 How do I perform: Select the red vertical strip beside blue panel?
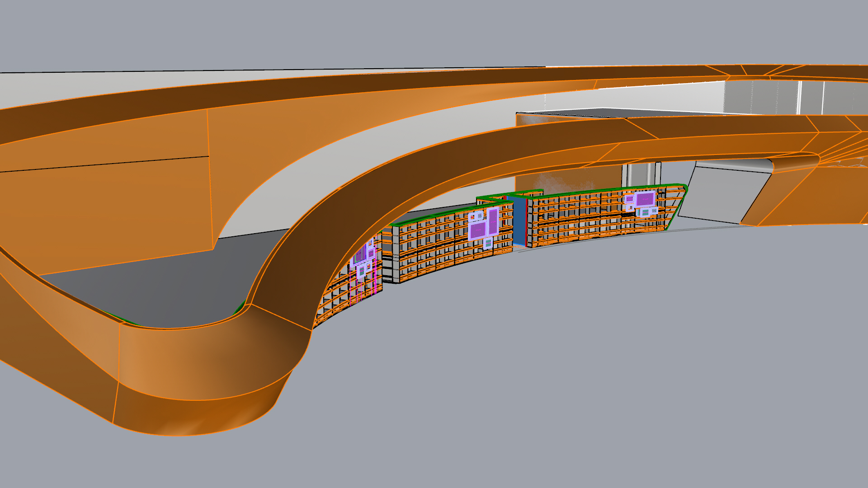coord(527,224)
